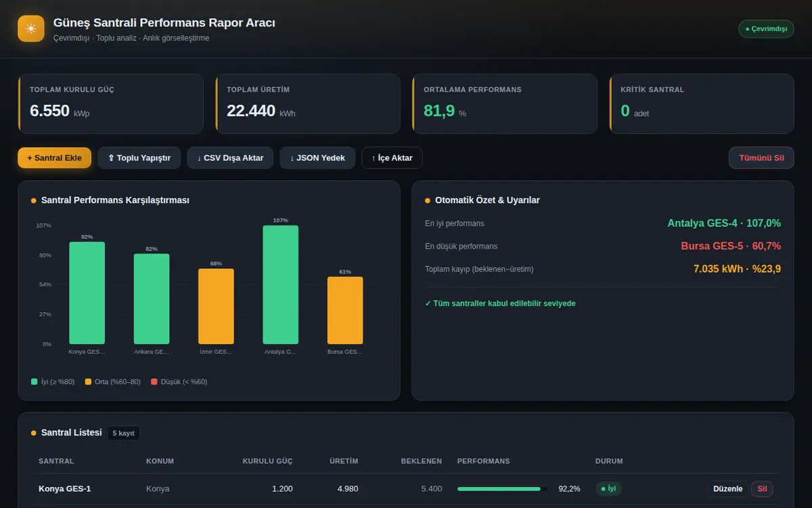Open Toplu Yapıştır bulk paste
812x508 pixels.
pyautogui.click(x=139, y=158)
